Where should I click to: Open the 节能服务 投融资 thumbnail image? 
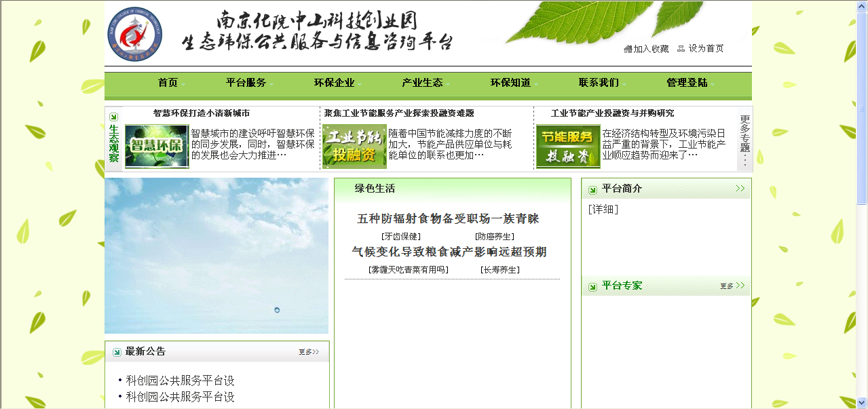pos(568,146)
